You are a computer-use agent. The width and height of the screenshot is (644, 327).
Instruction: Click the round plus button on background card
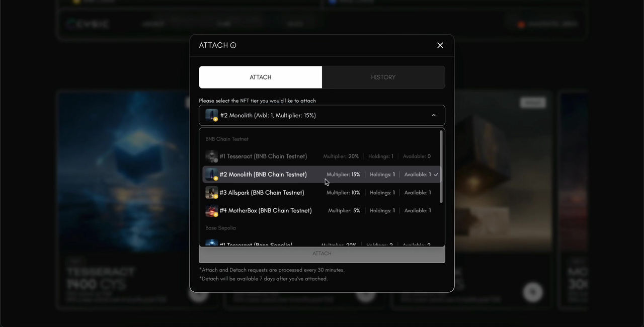533,292
